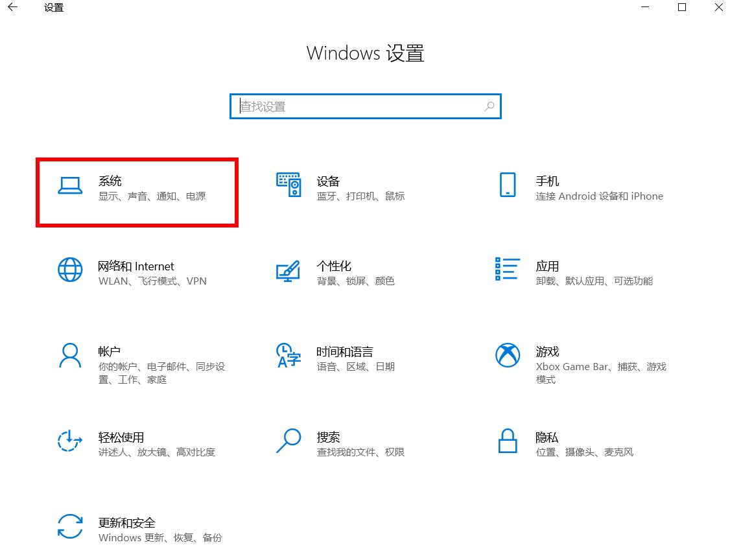This screenshot has height=560, width=730.
Task: Click the 显示、声音、通知、电源 subtitle link
Action: pyautogui.click(x=154, y=196)
